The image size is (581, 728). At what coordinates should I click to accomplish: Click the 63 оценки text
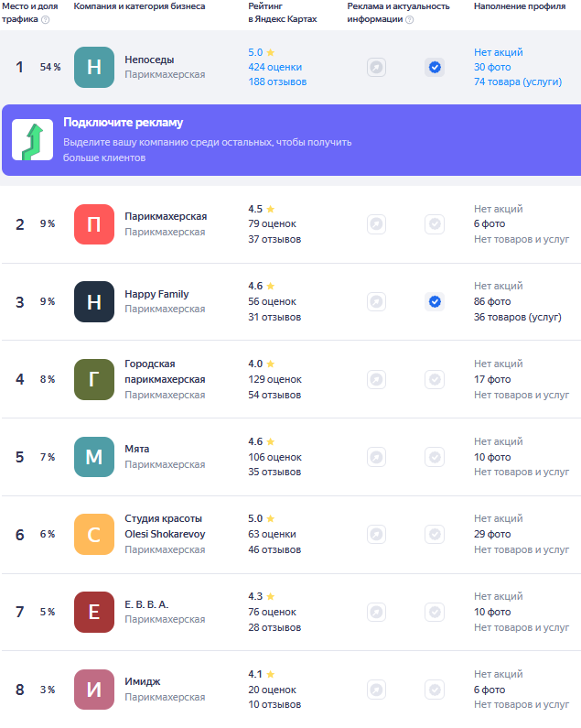tap(272, 535)
